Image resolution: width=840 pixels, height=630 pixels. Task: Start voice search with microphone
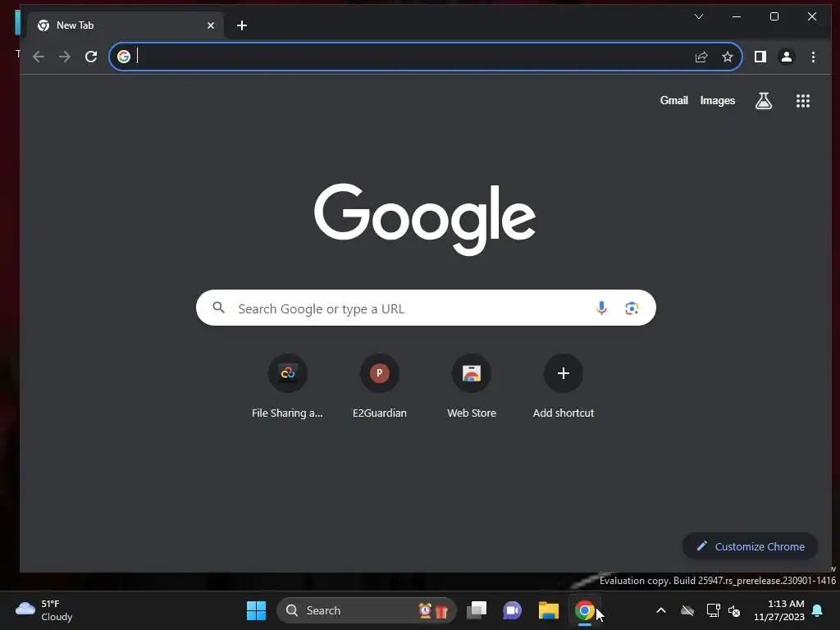(601, 308)
